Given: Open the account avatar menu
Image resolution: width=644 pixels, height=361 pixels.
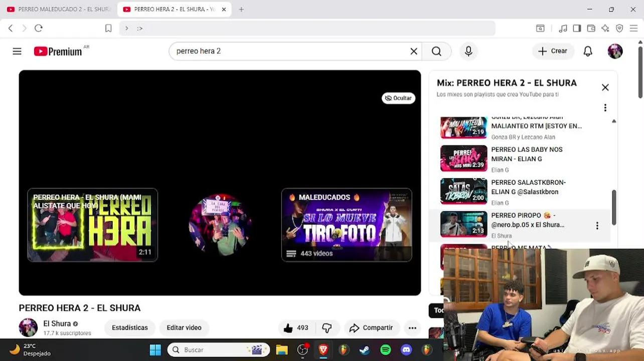Looking at the screenshot, I should 615,51.
